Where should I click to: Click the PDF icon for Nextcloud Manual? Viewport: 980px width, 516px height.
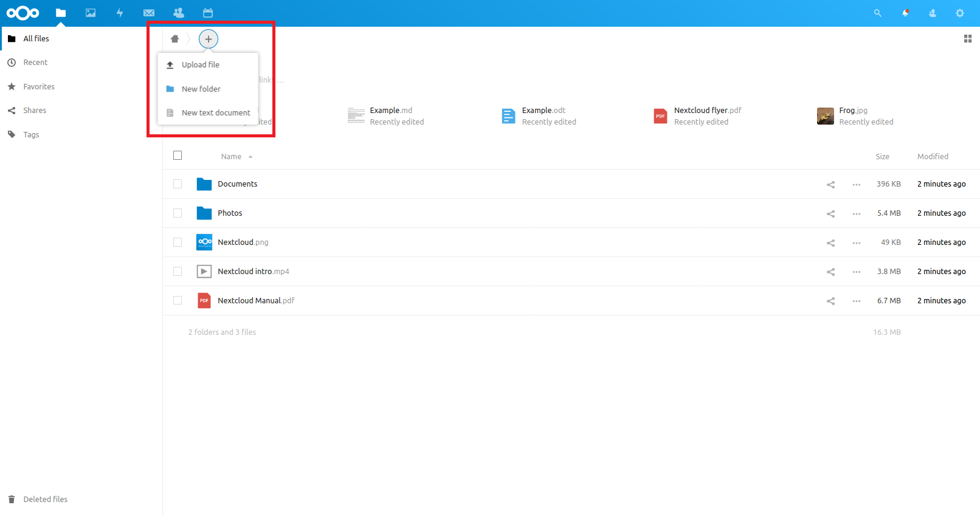(x=204, y=301)
